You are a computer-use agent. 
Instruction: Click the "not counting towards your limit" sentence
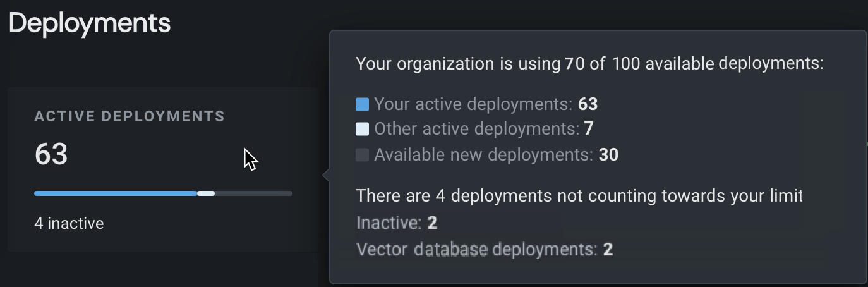[579, 196]
